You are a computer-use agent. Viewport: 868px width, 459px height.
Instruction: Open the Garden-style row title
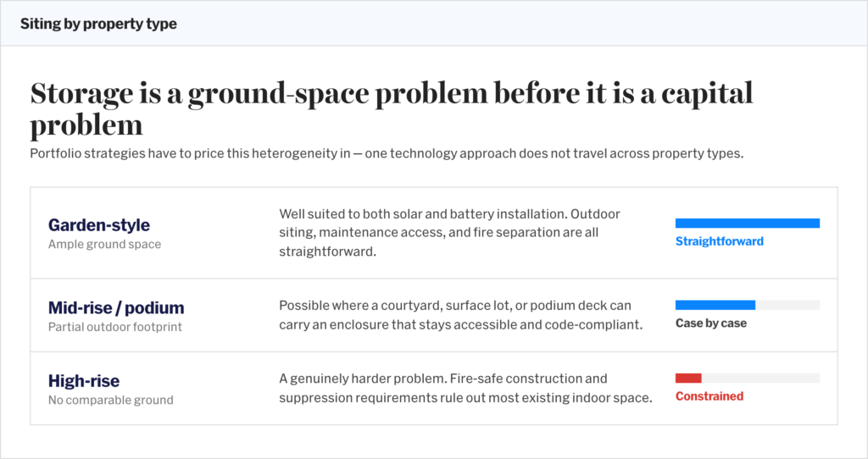pyautogui.click(x=99, y=224)
